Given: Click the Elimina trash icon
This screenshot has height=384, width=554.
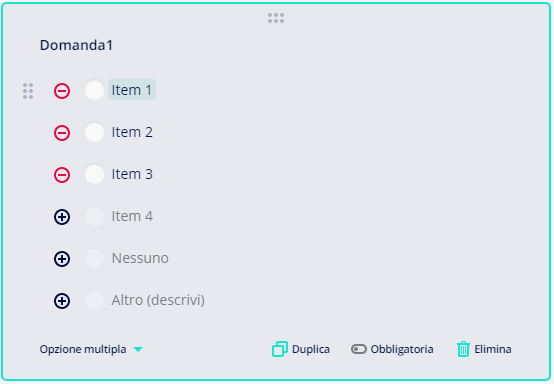Looking at the screenshot, I should [x=463, y=349].
